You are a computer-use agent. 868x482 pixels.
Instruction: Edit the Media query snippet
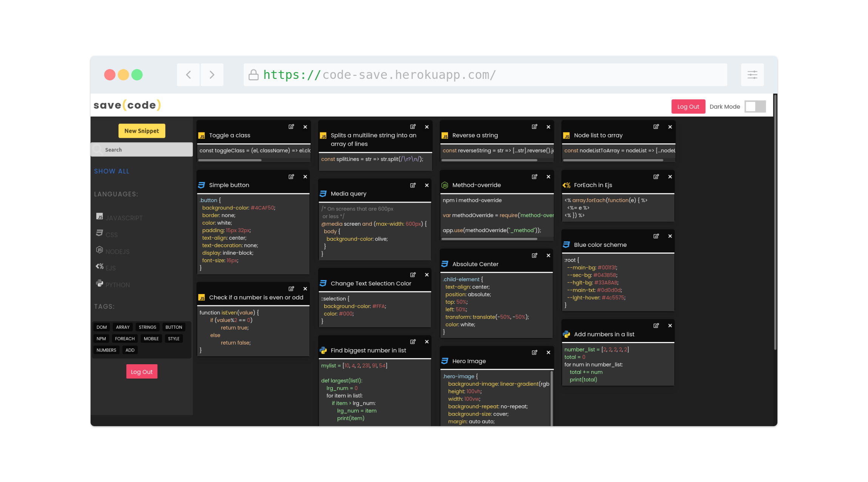coord(413,185)
